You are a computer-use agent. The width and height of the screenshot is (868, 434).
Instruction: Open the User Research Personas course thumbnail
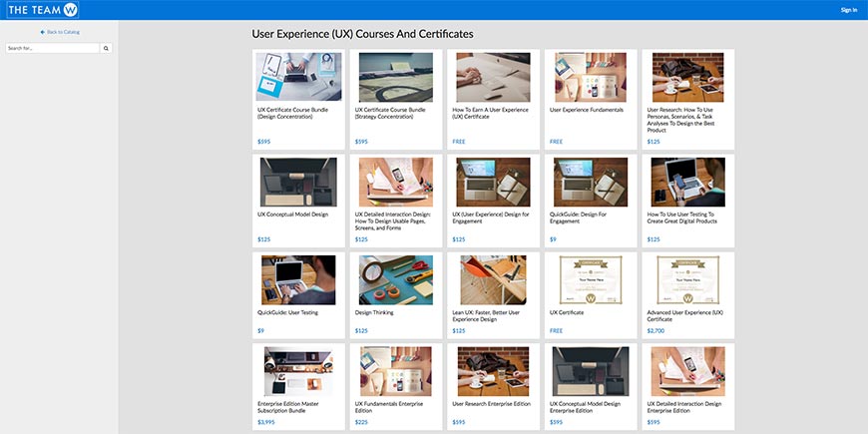687,78
